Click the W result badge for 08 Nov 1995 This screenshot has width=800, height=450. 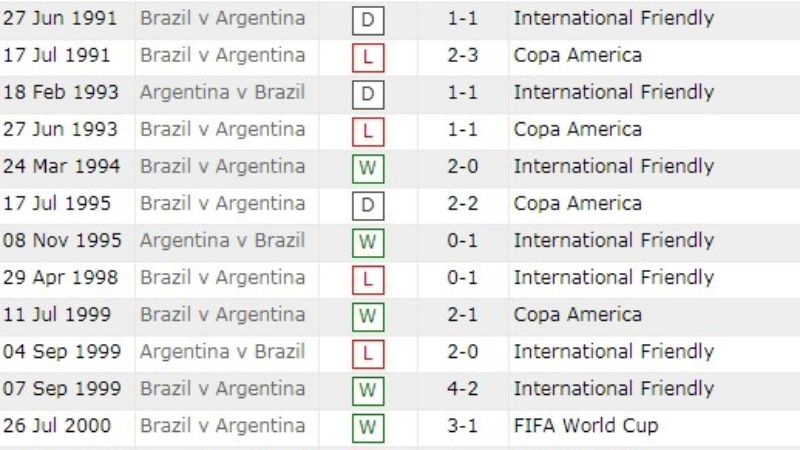tap(368, 242)
